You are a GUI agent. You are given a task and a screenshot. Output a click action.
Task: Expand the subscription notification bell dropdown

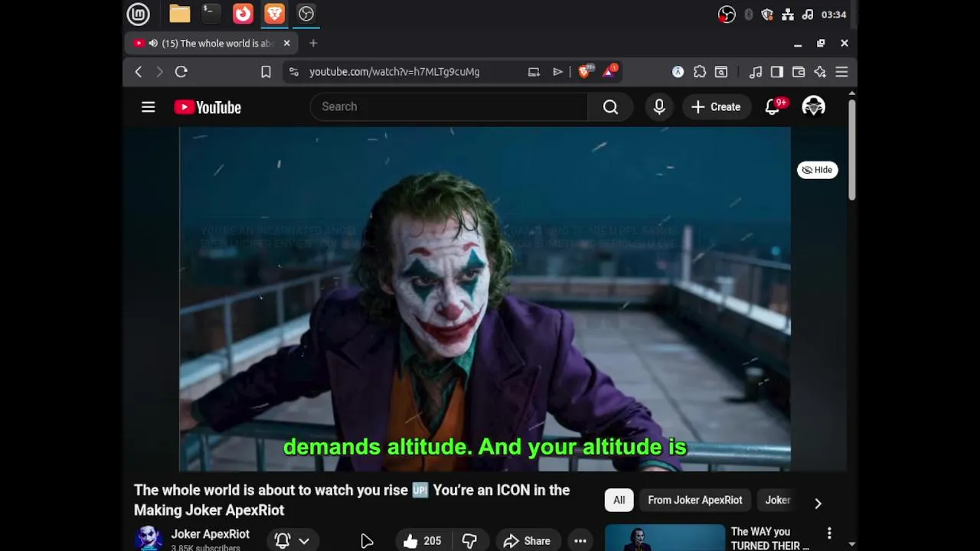(292, 541)
